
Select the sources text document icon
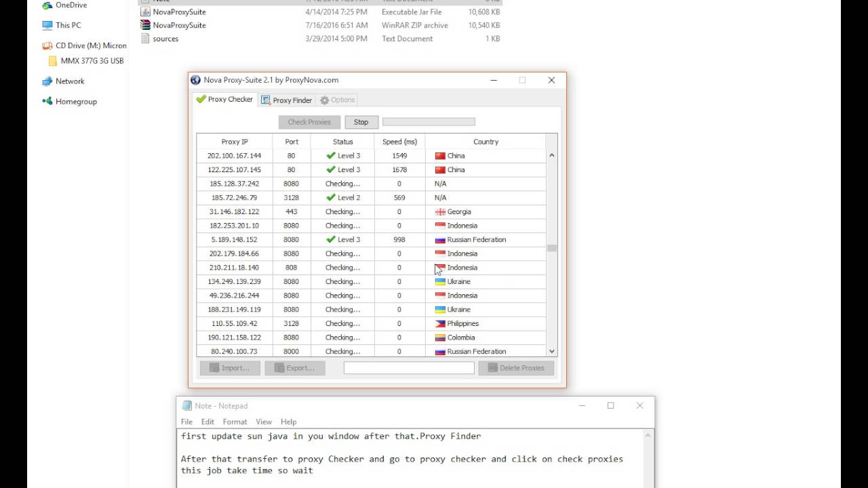(145, 39)
